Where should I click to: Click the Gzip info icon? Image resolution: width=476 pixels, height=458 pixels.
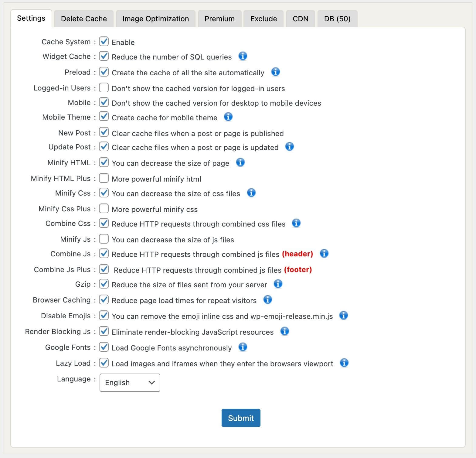tap(278, 284)
